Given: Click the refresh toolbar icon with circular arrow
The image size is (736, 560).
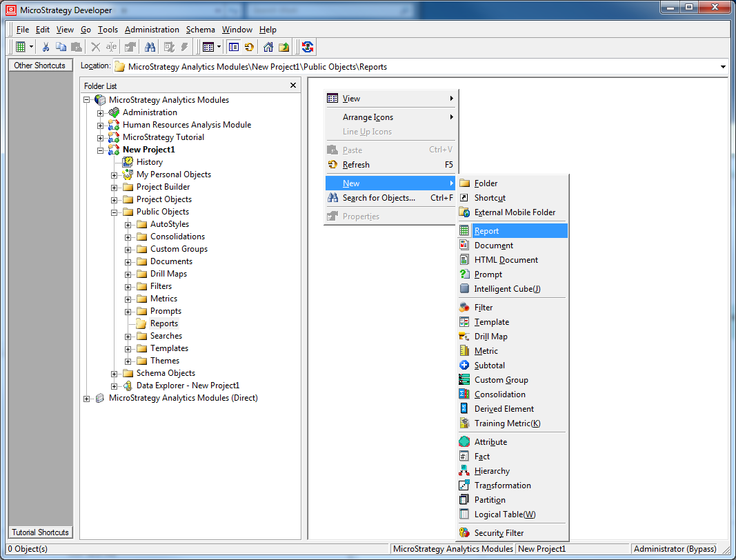Looking at the screenshot, I should pyautogui.click(x=249, y=47).
